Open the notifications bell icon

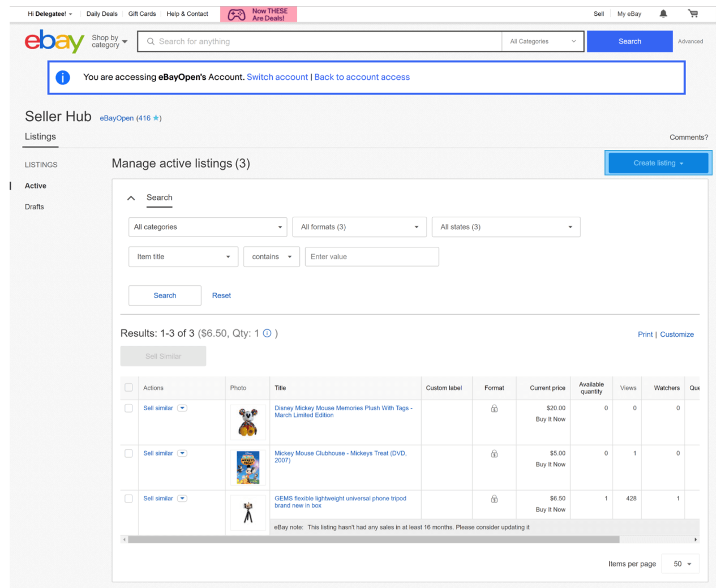pyautogui.click(x=663, y=14)
